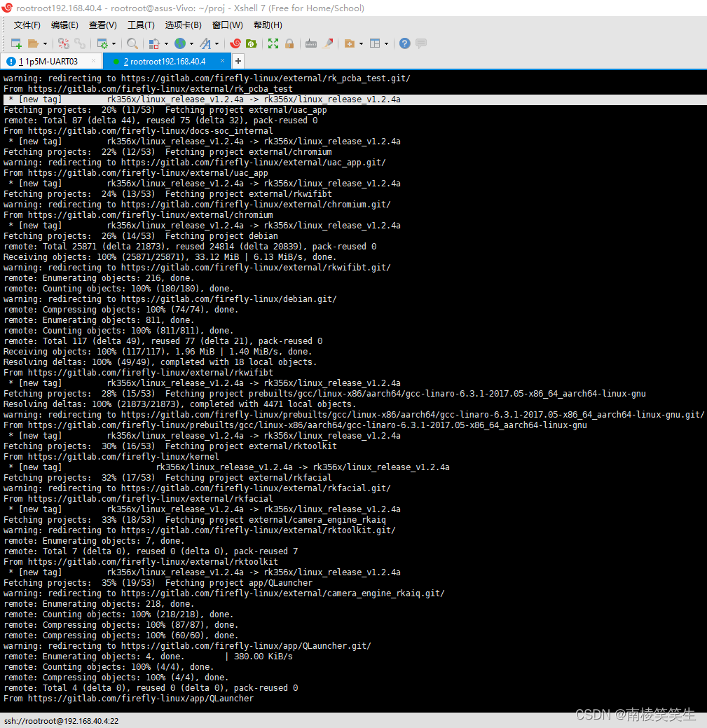The height and width of the screenshot is (728, 707).
Task: Click the Layout panel icon
Action: pyautogui.click(x=375, y=43)
